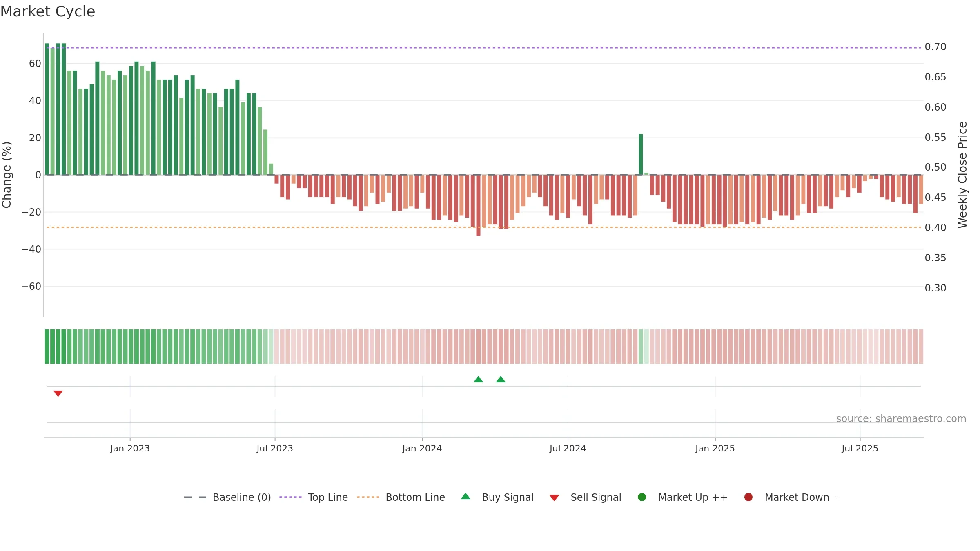The image size is (980, 551).
Task: Click the 60 change axis label
Action: 35,64
